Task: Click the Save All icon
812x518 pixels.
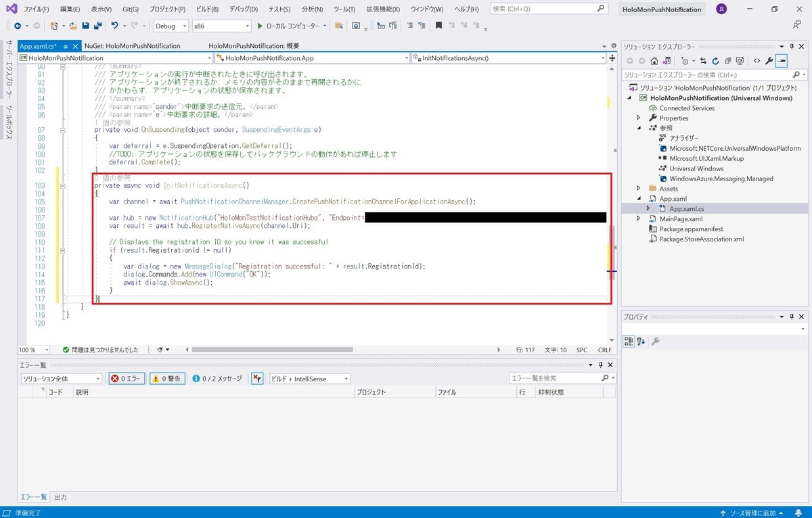Action: 98,26
